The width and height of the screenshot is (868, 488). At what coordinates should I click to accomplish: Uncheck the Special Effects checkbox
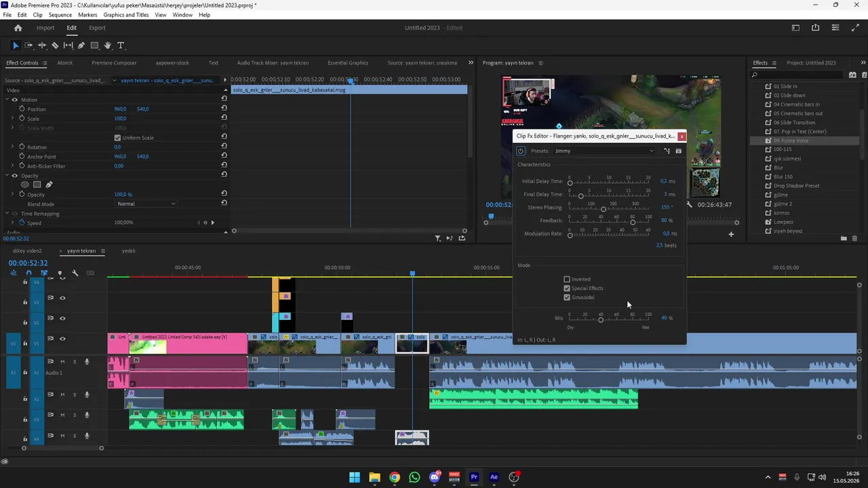click(567, 288)
